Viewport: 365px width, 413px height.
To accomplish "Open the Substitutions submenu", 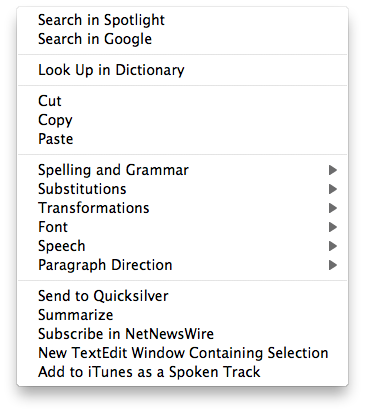I will tap(182, 189).
